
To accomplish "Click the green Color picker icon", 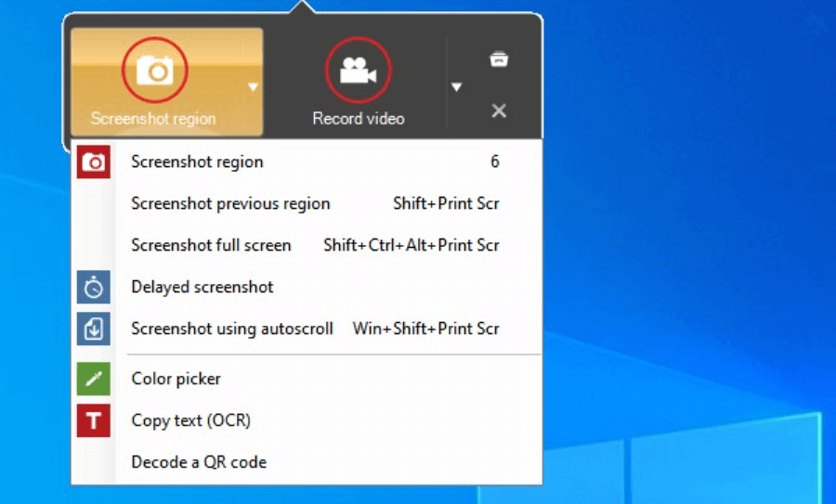I will (94, 379).
